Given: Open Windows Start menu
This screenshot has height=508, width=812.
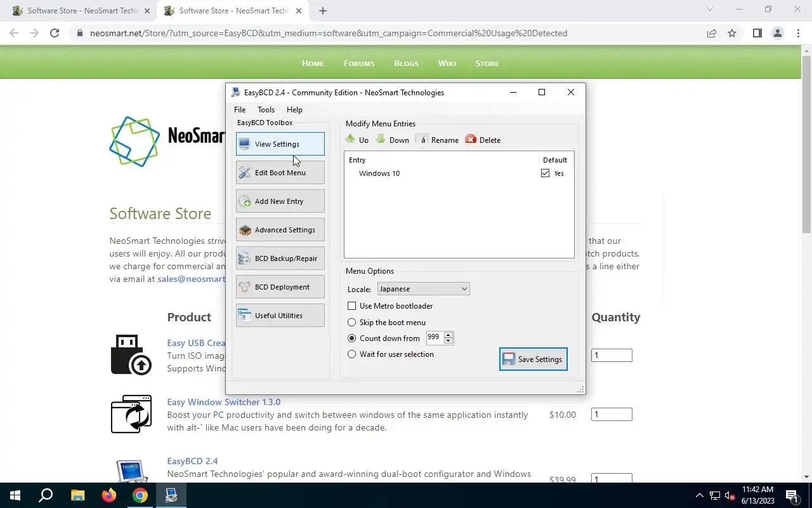Looking at the screenshot, I should coord(15,495).
